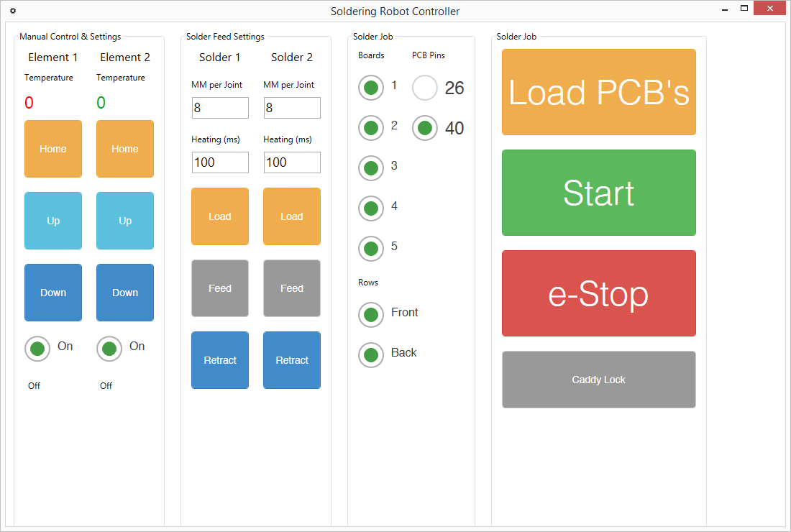Select board 5 radio button
Image resolution: width=791 pixels, height=532 pixels.
pyautogui.click(x=371, y=249)
